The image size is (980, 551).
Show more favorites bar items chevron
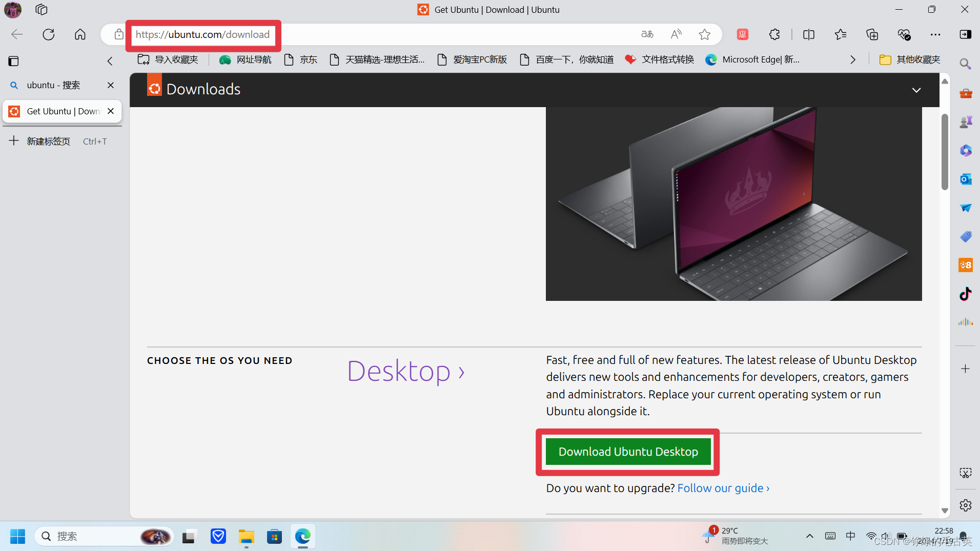click(x=853, y=59)
